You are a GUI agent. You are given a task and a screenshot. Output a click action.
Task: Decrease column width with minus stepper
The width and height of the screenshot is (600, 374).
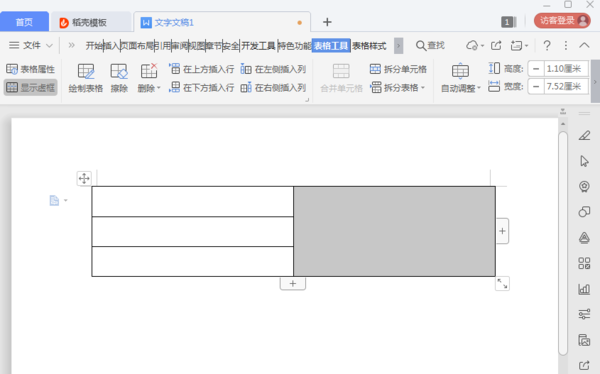[536, 87]
